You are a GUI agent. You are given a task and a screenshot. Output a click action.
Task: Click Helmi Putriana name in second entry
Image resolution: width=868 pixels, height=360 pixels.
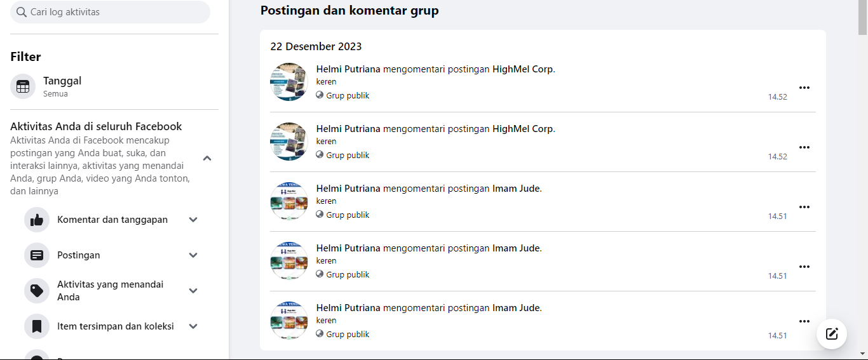(x=348, y=129)
